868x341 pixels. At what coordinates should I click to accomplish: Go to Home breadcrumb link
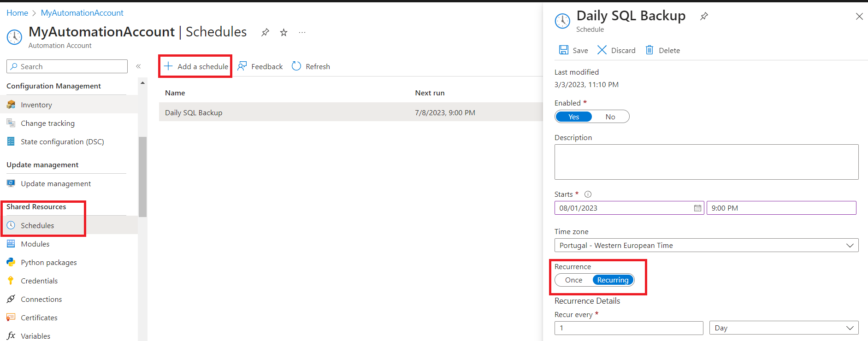coord(17,13)
